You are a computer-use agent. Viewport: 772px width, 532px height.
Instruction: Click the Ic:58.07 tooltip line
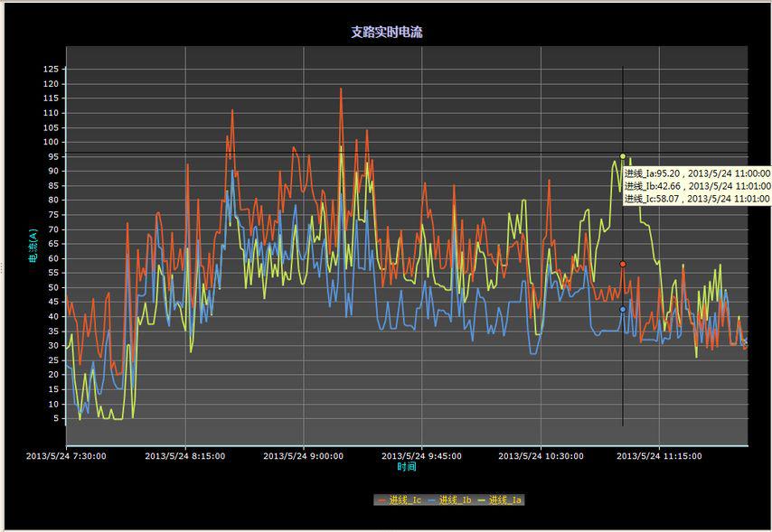[x=696, y=199]
